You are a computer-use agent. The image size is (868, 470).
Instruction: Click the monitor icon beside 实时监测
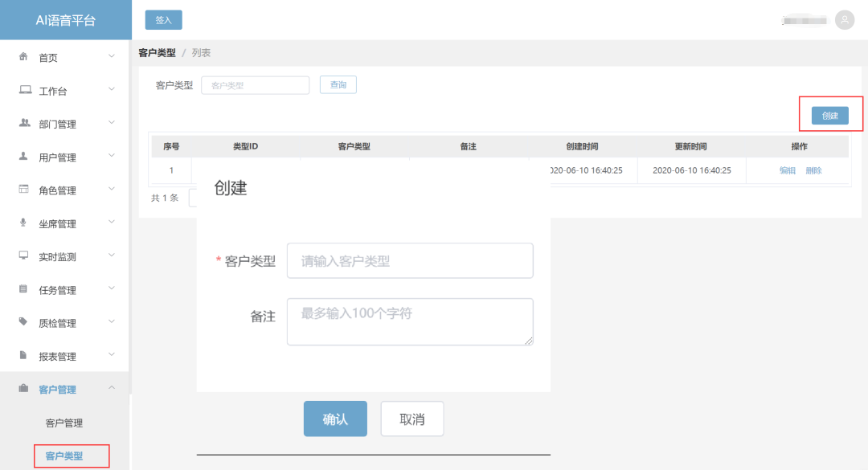(24, 255)
